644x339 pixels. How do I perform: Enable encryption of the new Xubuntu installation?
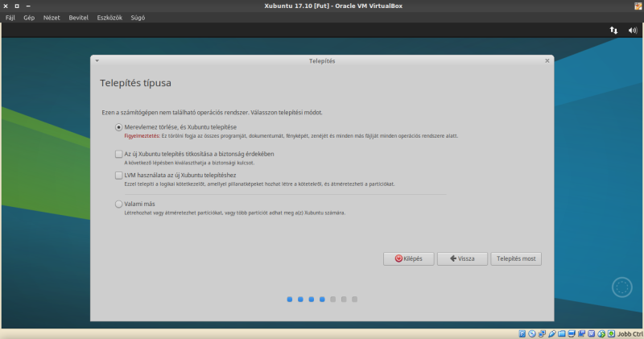pyautogui.click(x=119, y=154)
